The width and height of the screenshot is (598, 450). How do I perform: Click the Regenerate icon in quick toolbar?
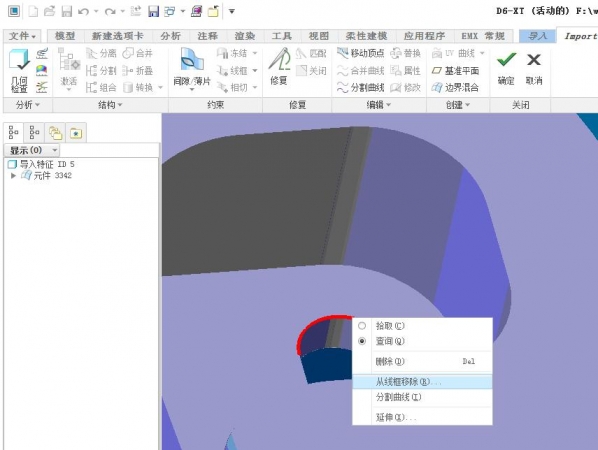pos(136,11)
